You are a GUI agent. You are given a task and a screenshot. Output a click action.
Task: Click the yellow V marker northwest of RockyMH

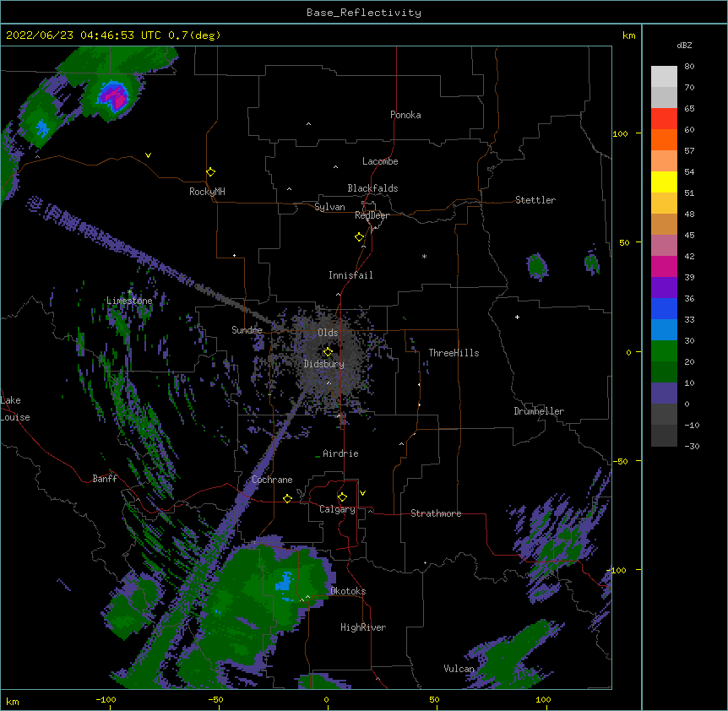(x=148, y=155)
